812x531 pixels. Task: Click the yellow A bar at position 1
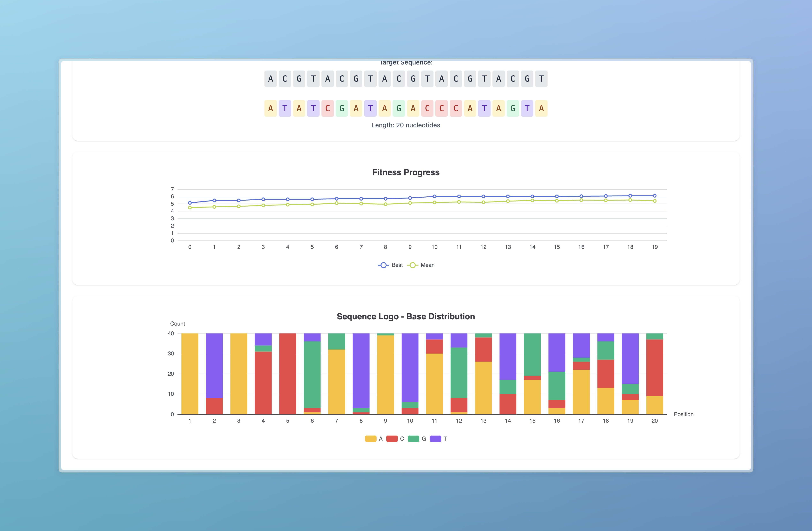pyautogui.click(x=190, y=374)
